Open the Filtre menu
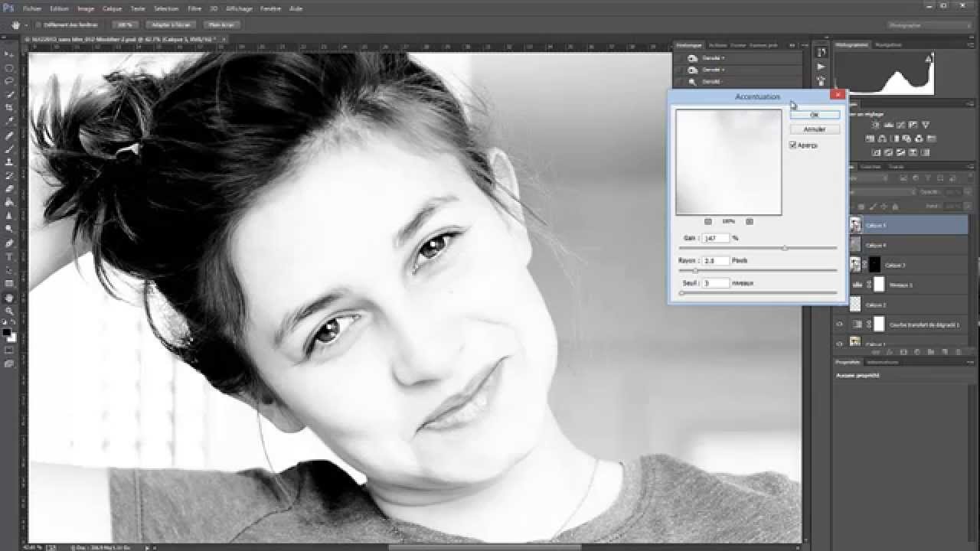This screenshot has width=980, height=551. coord(194,8)
